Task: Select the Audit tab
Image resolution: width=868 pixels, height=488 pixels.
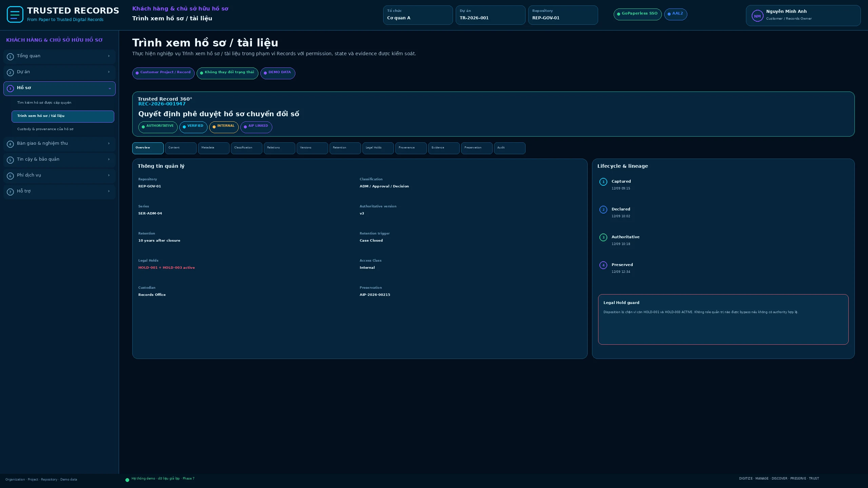Action: 510,148
